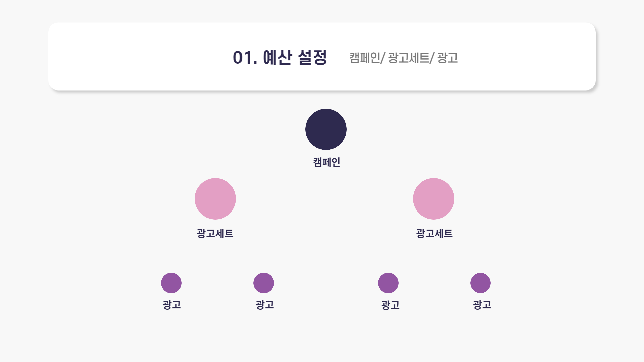The image size is (644, 362).
Task: Click the leftmost purple 광고 circle
Action: point(171,283)
